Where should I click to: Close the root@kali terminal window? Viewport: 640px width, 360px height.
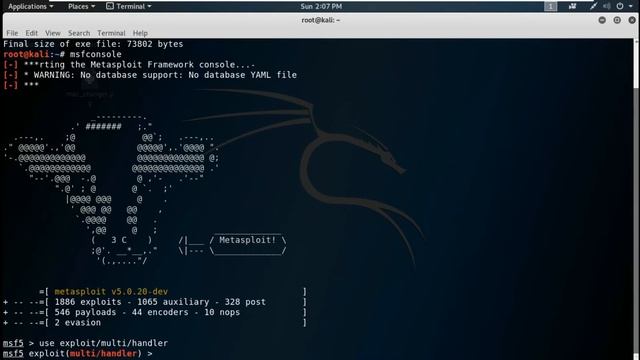pyautogui.click(x=632, y=20)
